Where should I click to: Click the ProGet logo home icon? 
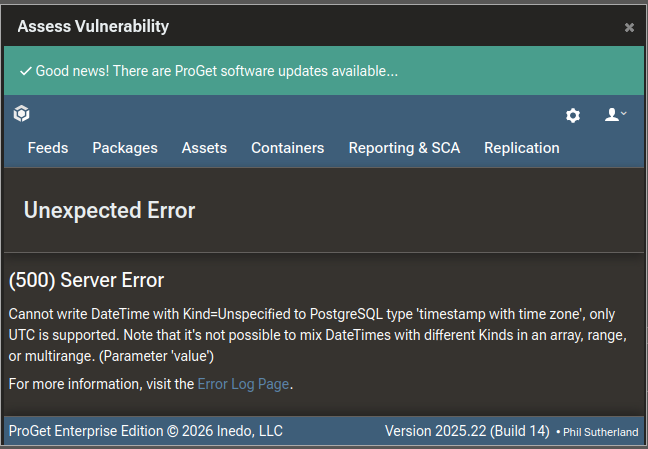(x=21, y=115)
